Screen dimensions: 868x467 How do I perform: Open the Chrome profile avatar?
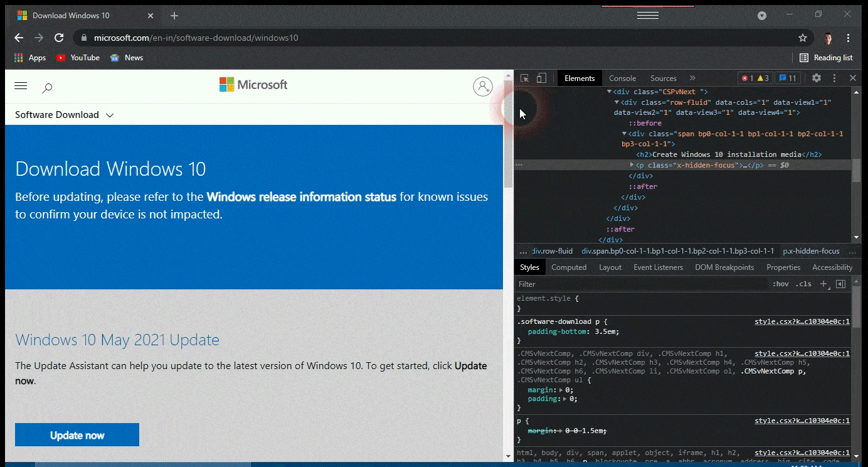pos(828,38)
